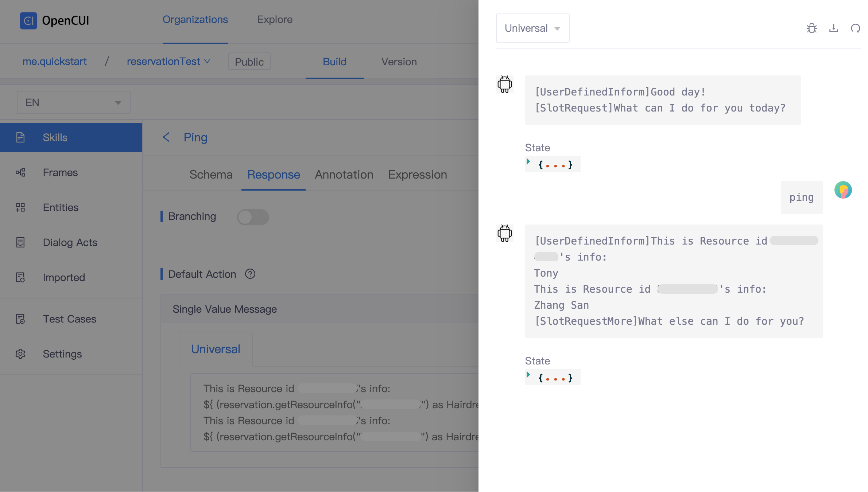This screenshot has width=868, height=492.
Task: Open the Entities panel icon
Action: tap(20, 207)
